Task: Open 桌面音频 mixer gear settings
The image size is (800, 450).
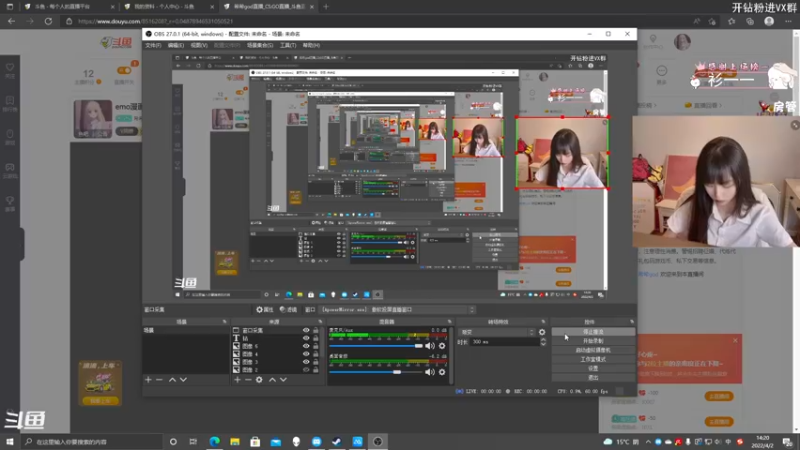Action: tap(442, 372)
